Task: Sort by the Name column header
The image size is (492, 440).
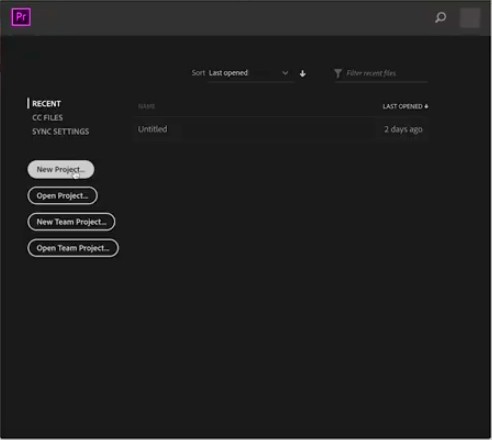Action: coord(146,106)
